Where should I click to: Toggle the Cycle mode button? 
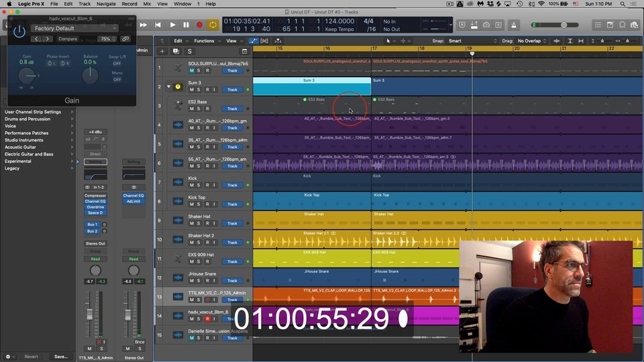pos(213,25)
